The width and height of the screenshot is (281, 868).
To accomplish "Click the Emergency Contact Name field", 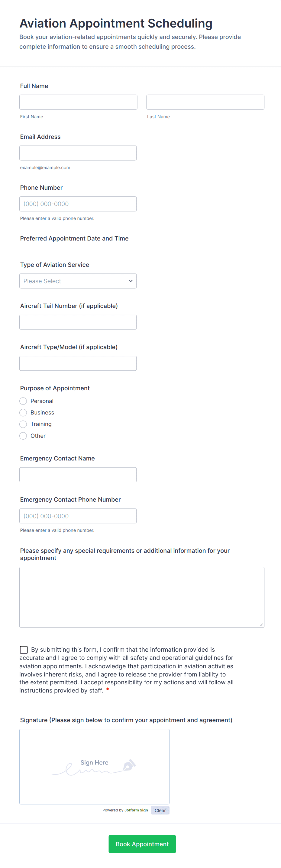I will coord(78,475).
